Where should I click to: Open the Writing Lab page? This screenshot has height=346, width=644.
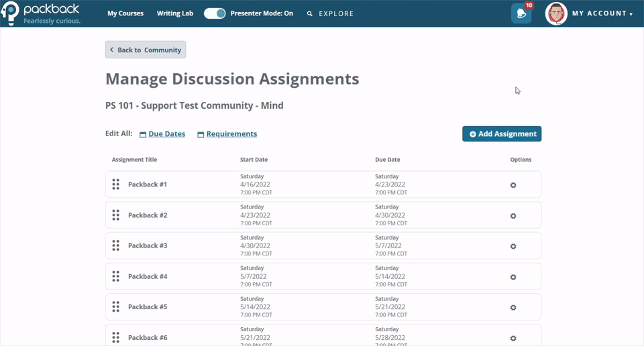tap(175, 13)
